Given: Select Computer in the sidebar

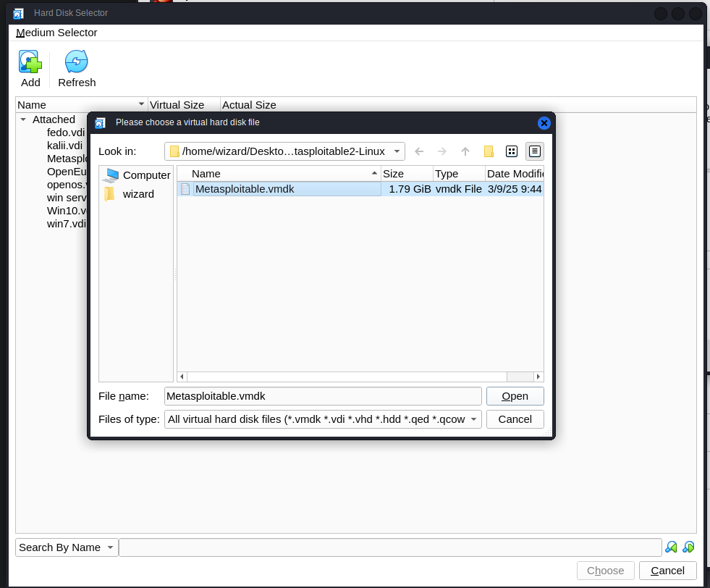Looking at the screenshot, I should [x=137, y=175].
